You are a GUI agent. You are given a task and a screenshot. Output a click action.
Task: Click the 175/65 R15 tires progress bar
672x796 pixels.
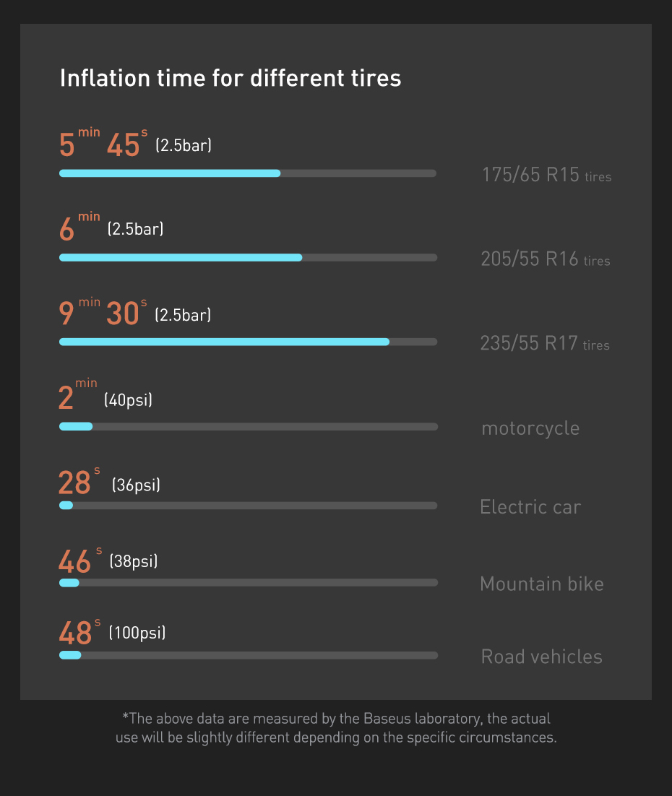point(248,173)
